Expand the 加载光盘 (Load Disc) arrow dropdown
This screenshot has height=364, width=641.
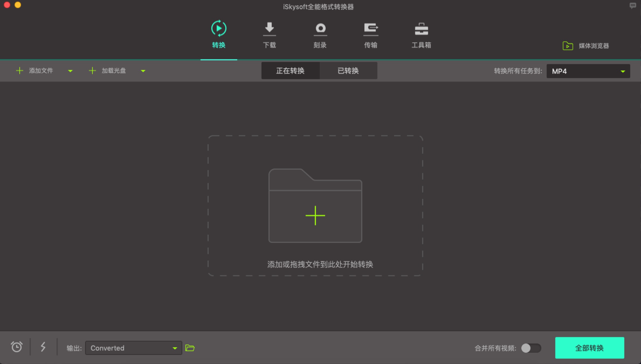(x=143, y=70)
